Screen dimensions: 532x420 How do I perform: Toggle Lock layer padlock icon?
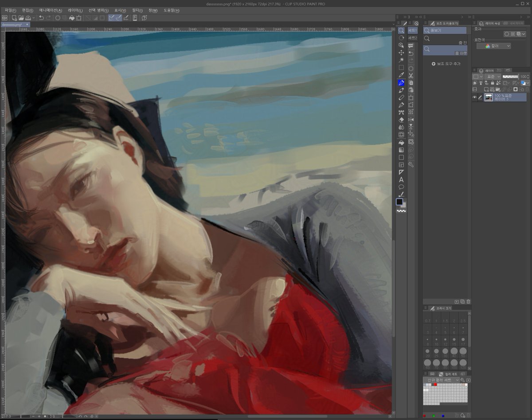pyautogui.click(x=493, y=83)
